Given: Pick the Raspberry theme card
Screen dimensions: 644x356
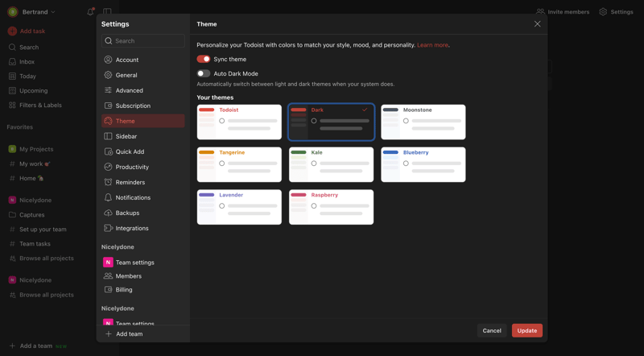Looking at the screenshot, I should click(332, 207).
